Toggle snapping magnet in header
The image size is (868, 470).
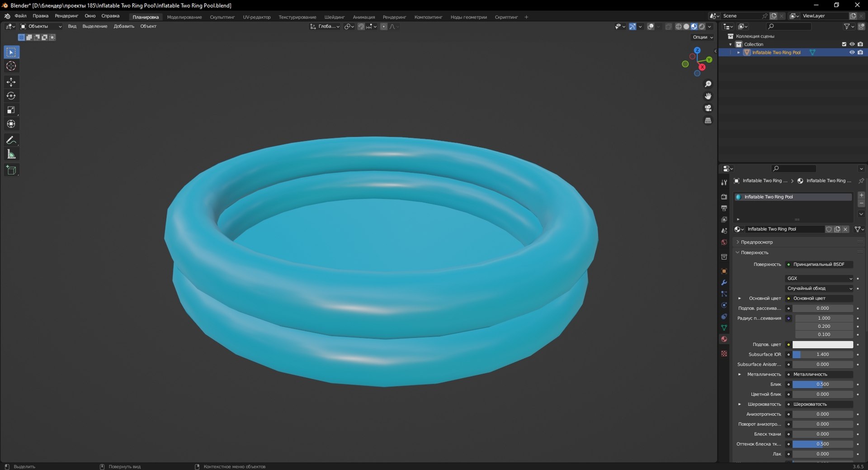(361, 27)
